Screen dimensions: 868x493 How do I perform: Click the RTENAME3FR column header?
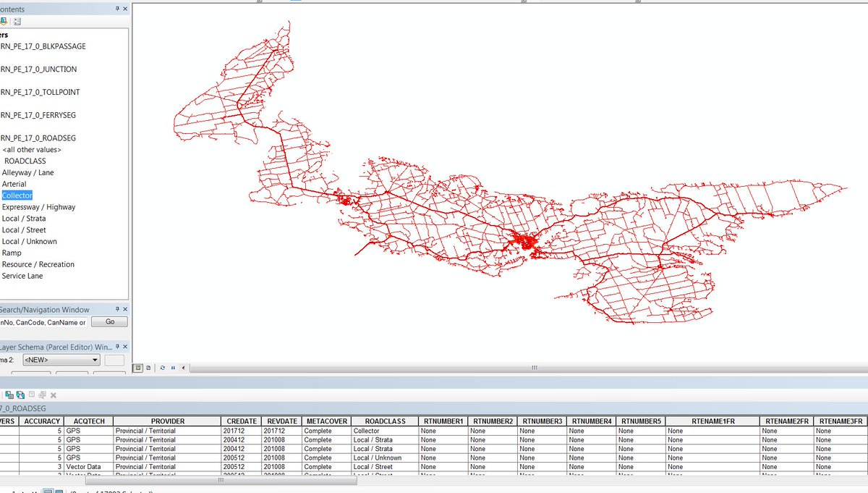tap(841, 421)
